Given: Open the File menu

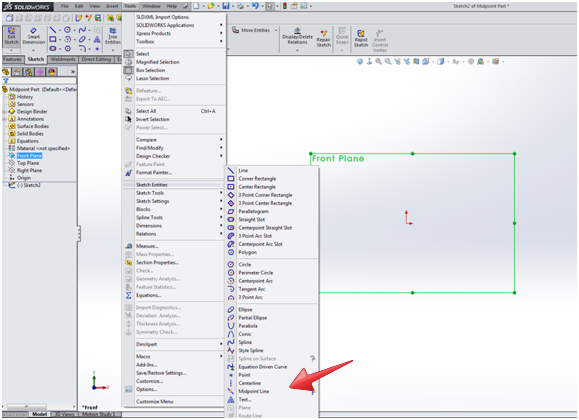Looking at the screenshot, I should tap(65, 6).
